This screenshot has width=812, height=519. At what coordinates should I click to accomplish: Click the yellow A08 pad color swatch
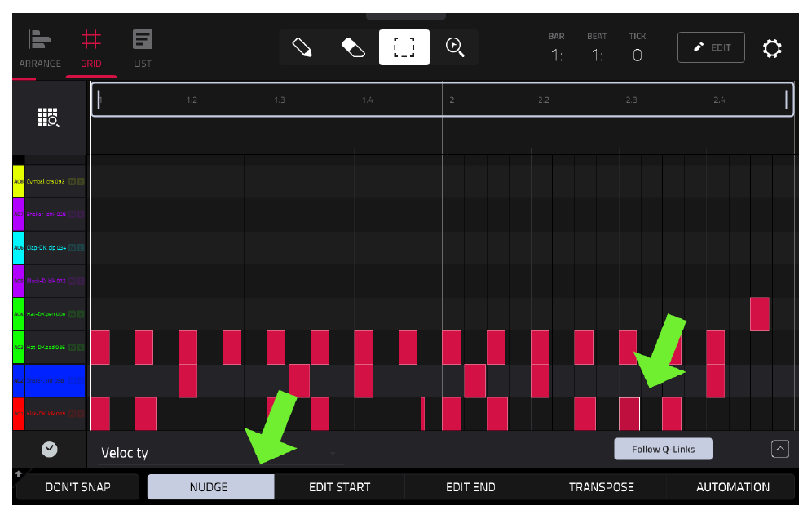tap(19, 181)
